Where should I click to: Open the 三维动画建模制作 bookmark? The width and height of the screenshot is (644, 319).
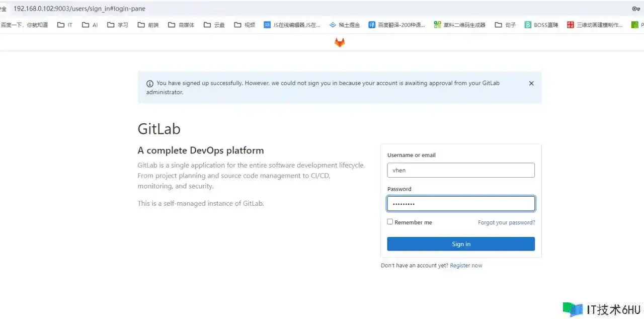pos(595,25)
